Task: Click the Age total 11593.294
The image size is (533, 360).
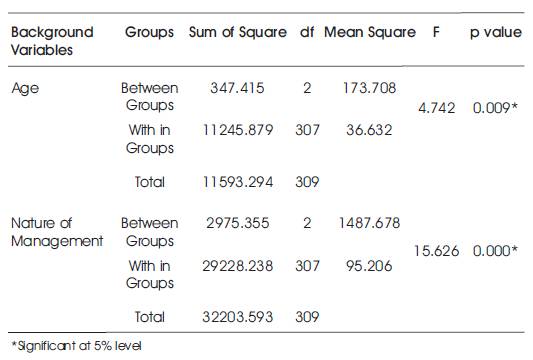Action: 238,182
